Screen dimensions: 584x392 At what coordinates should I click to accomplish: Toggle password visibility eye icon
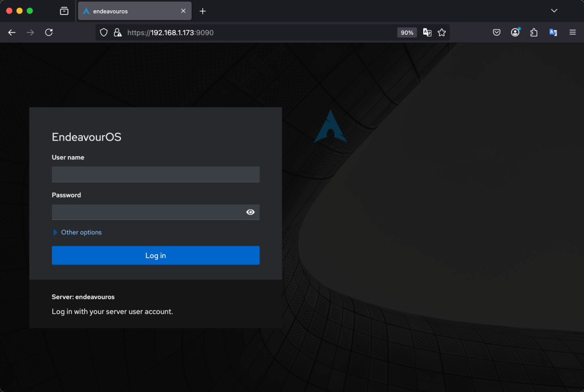pyautogui.click(x=250, y=212)
